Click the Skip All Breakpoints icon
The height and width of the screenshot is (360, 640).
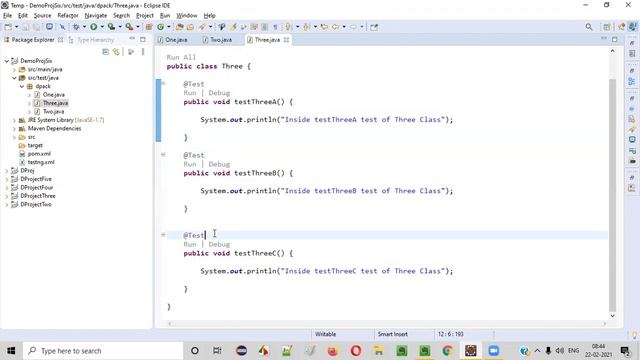pos(62,27)
